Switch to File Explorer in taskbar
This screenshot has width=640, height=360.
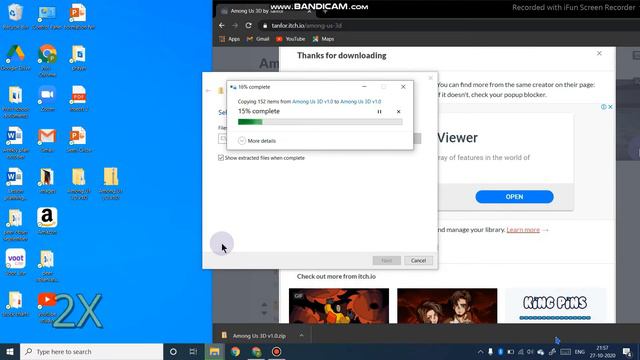tap(215, 351)
